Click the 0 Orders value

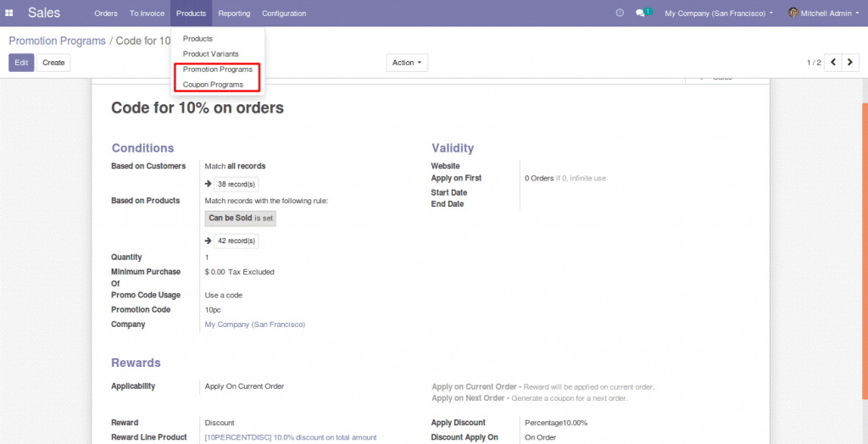(x=539, y=178)
